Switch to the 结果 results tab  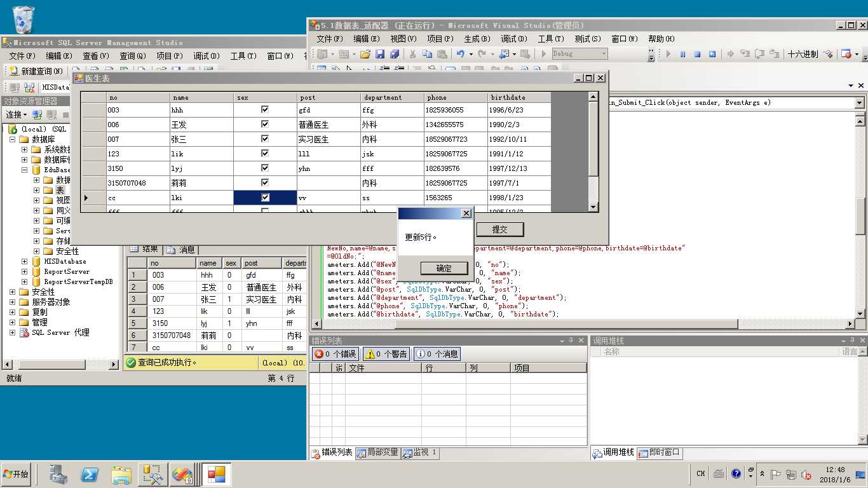(x=144, y=249)
